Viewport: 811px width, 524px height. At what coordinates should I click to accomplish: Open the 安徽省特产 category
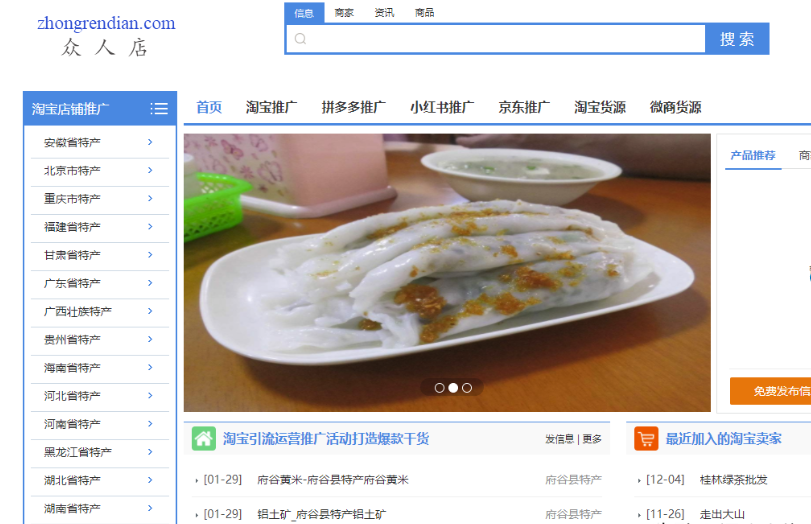click(x=72, y=142)
